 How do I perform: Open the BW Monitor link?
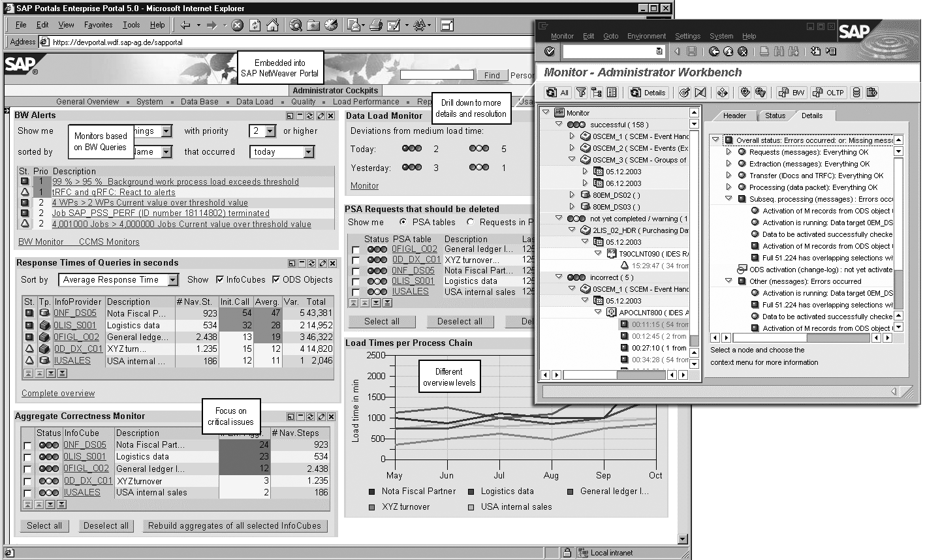[40, 242]
